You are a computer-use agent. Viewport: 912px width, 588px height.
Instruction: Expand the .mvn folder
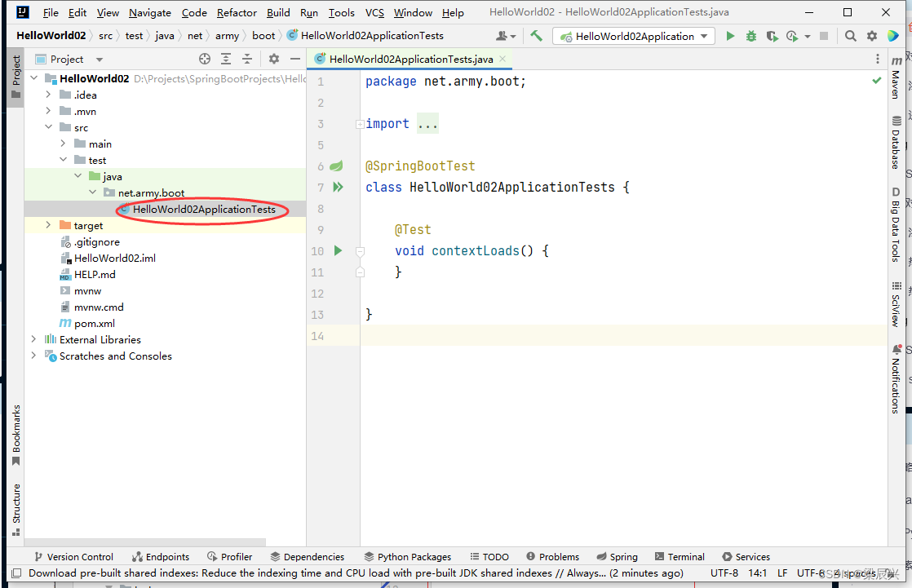[x=48, y=110]
